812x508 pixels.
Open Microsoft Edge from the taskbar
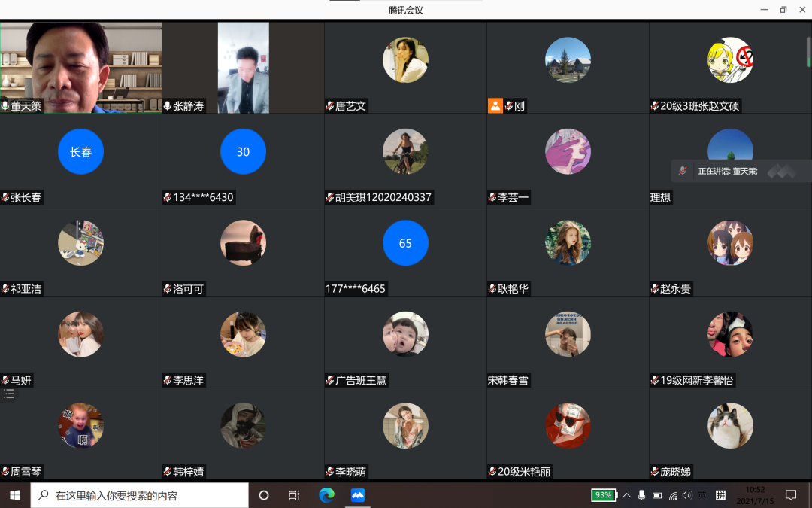(x=326, y=495)
